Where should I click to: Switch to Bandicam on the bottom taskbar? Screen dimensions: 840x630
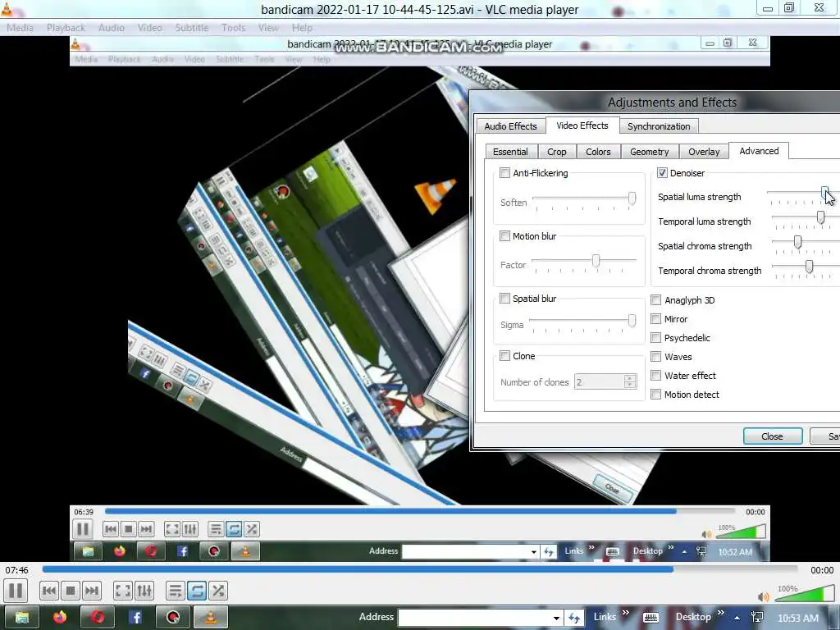[172, 617]
